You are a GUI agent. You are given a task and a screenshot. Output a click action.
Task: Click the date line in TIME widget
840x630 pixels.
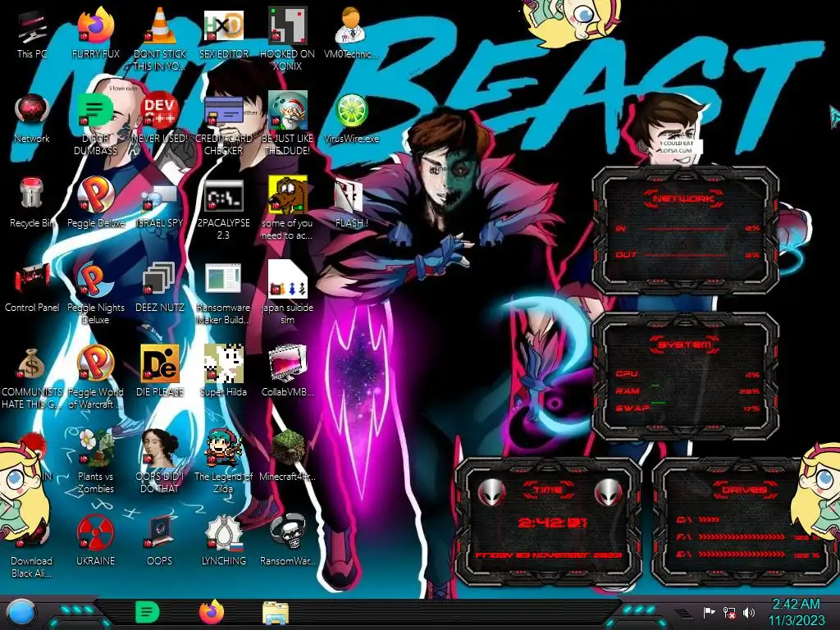[549, 555]
